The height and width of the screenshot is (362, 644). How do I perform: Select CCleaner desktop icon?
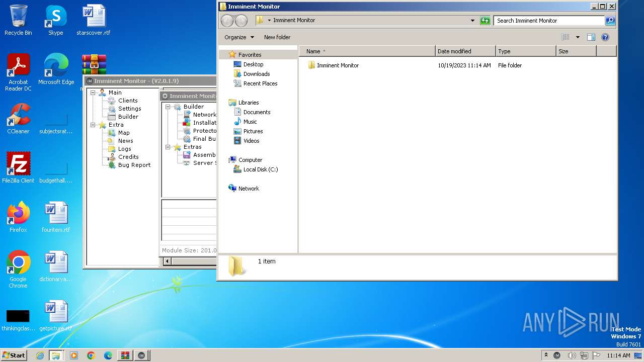(18, 119)
